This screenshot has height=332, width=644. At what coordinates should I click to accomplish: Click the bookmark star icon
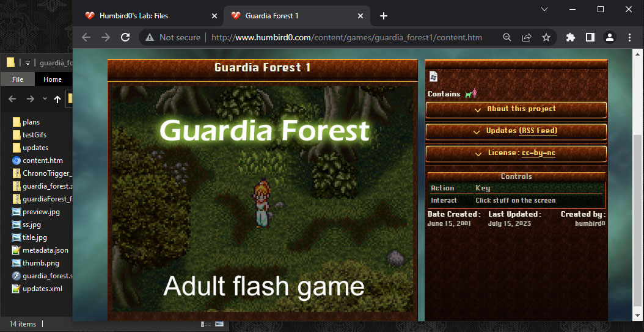click(546, 37)
